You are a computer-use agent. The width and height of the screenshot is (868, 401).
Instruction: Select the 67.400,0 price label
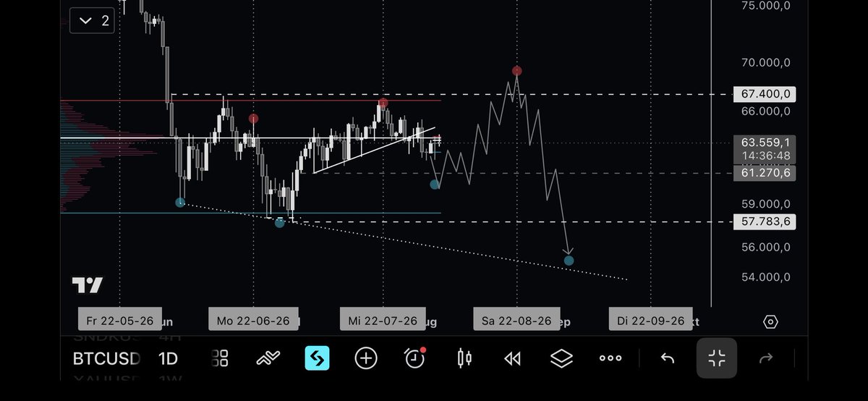(765, 94)
